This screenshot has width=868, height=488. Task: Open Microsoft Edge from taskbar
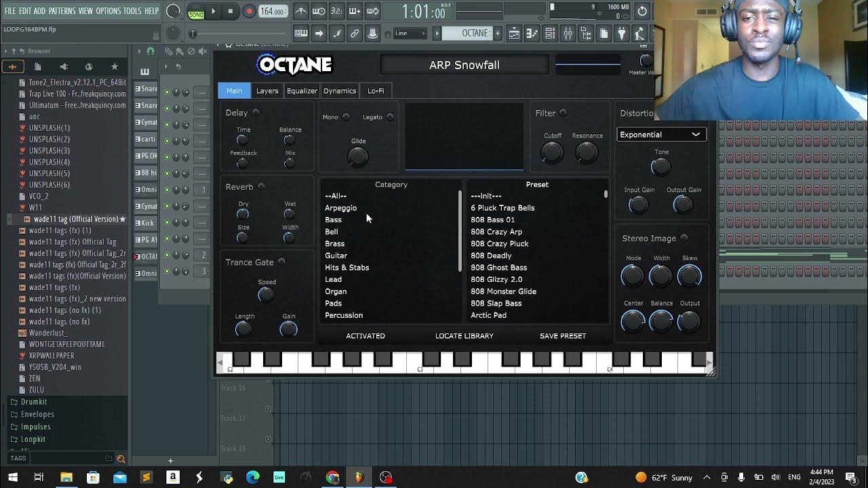[x=252, y=477]
